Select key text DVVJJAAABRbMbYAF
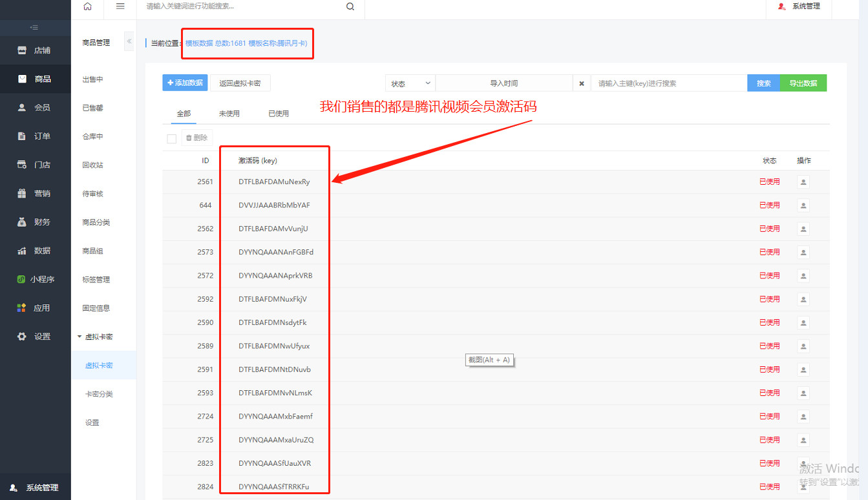Viewport: 868px width, 500px height. 274,205
